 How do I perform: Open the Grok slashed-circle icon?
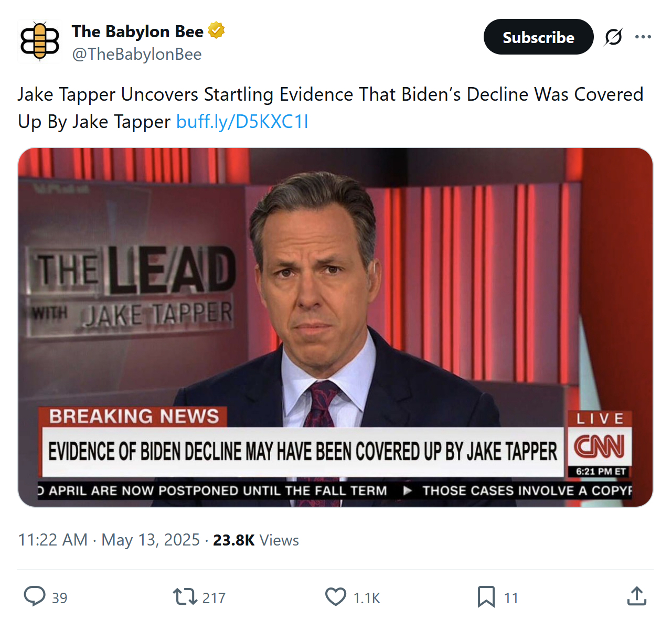[x=613, y=37]
